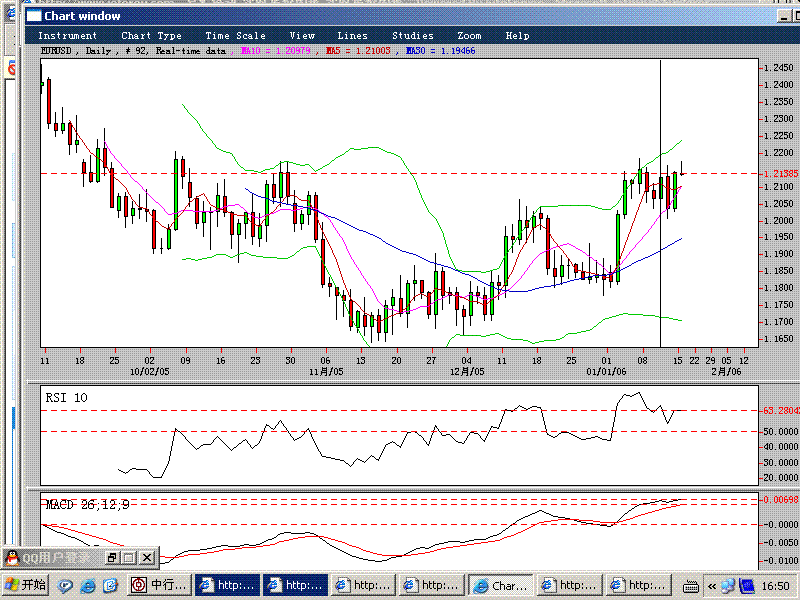The image size is (800, 600).
Task: Launch Internet Explorer from quick launch
Action: coord(88,586)
